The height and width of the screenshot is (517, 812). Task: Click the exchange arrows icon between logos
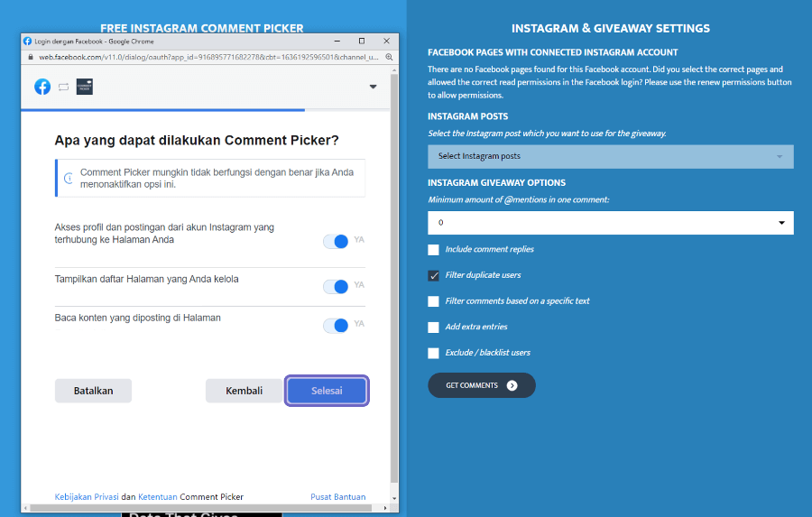[63, 87]
